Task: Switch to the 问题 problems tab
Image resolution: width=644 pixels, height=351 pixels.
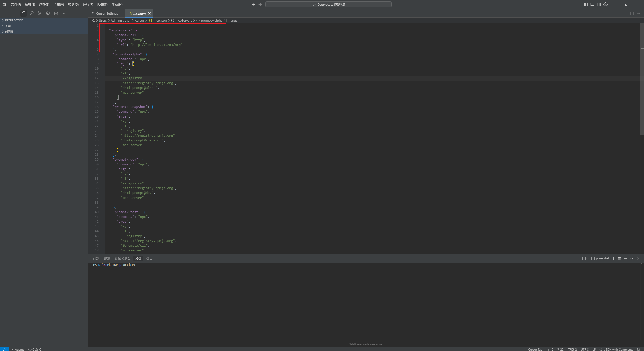Action: pyautogui.click(x=96, y=258)
